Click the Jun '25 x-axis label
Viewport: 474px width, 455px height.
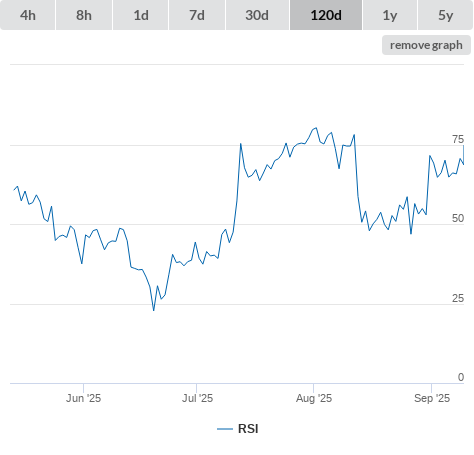[83, 398]
